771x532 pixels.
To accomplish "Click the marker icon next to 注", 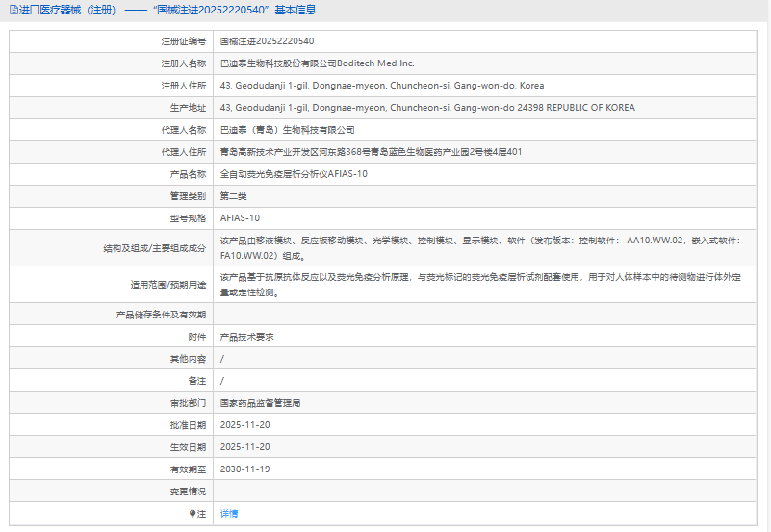I will tap(193, 514).
